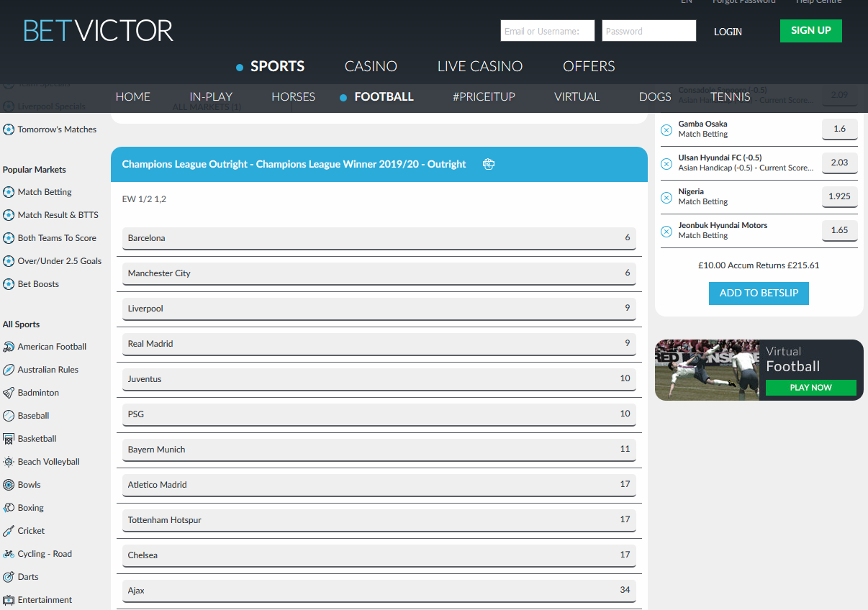
Task: Go to the HOME tab
Action: point(133,96)
